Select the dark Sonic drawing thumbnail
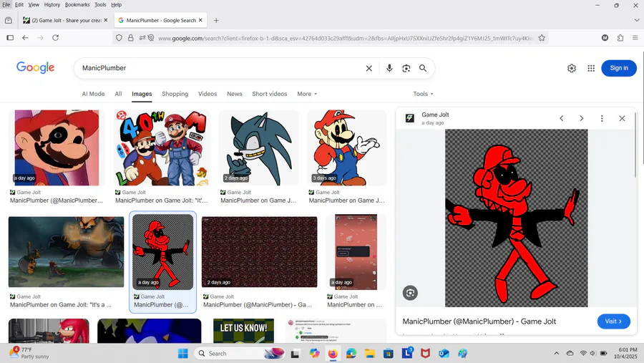The width and height of the screenshot is (644, 363). point(259,147)
